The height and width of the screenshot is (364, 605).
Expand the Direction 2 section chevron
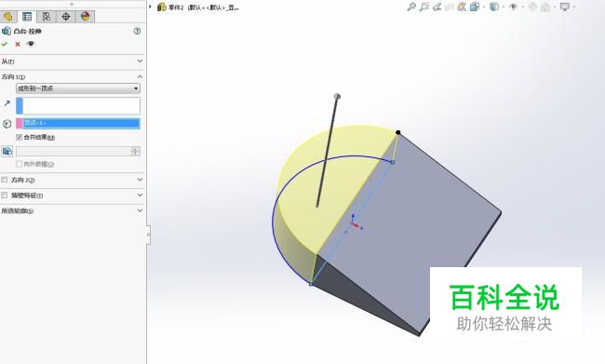[x=140, y=180]
